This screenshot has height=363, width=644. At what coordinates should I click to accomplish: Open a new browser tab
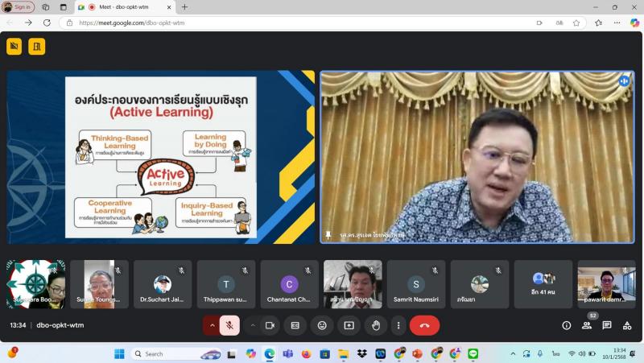click(x=184, y=7)
